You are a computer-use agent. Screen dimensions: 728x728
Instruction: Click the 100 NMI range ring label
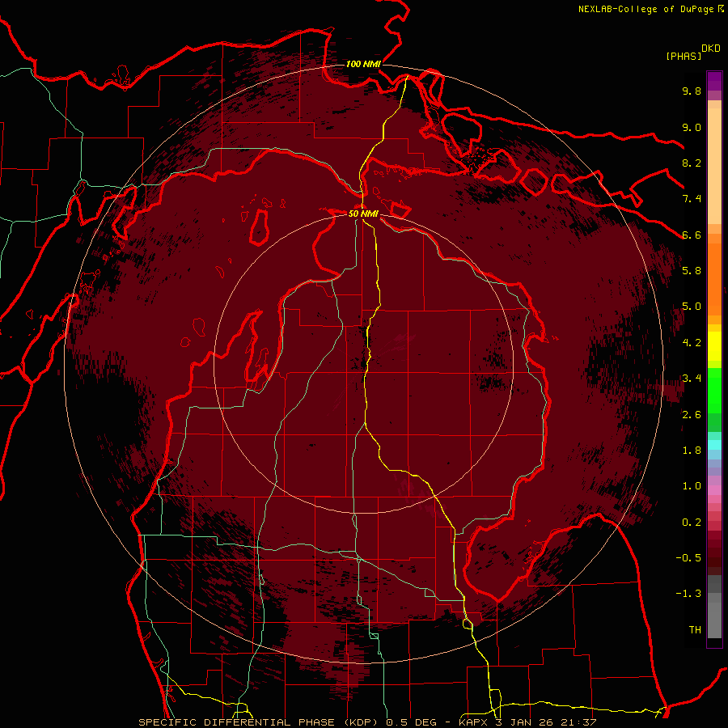pos(363,64)
